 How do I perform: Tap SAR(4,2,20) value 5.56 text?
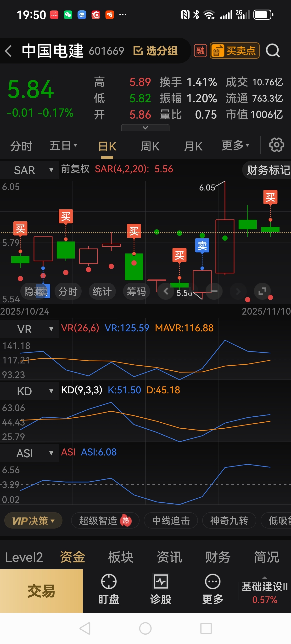coord(134,169)
